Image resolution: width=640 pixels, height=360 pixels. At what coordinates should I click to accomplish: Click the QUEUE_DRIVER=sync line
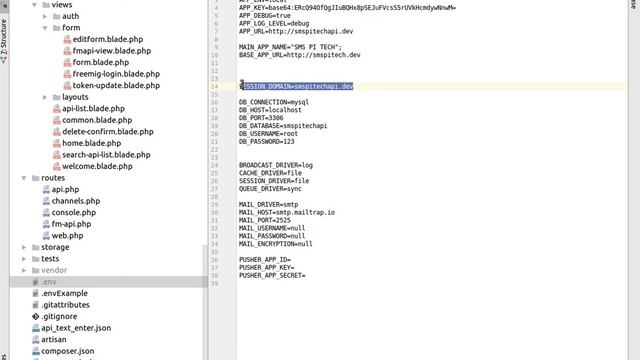270,189
